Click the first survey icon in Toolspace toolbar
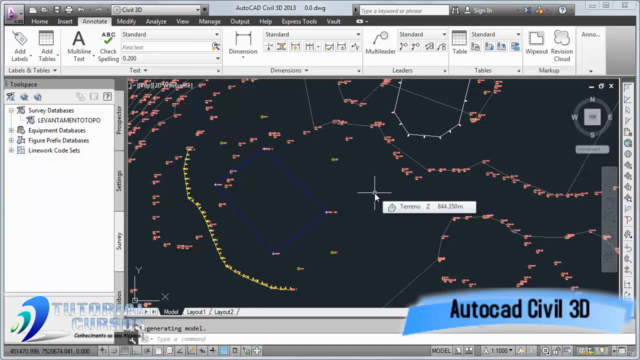Screen dimensions: 640x360 (11, 97)
